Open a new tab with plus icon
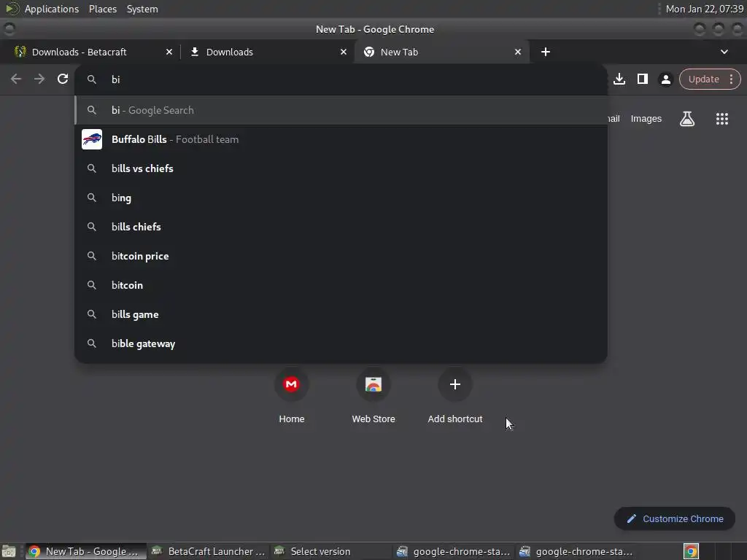The width and height of the screenshot is (747, 560). (546, 52)
